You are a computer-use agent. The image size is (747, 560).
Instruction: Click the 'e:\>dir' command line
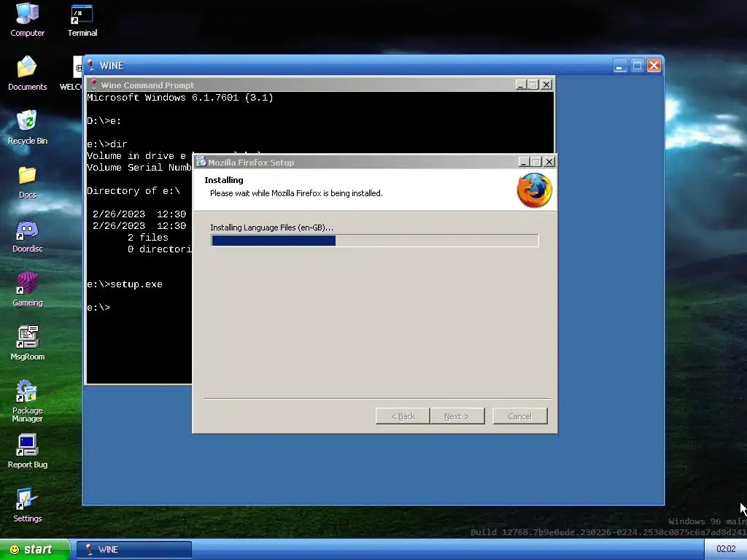pos(107,144)
